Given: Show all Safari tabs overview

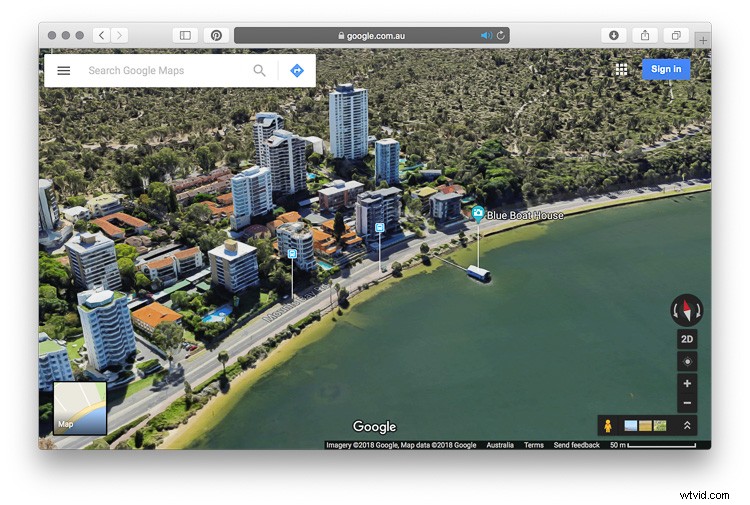Looking at the screenshot, I should point(676,36).
